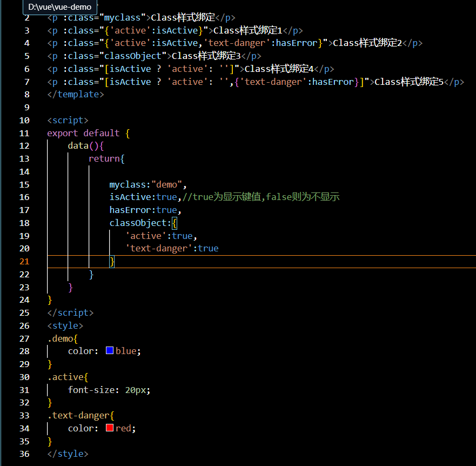Screen dimensions: 476x466
Task: Click 'text-danger':true on line 20
Action: point(172,249)
